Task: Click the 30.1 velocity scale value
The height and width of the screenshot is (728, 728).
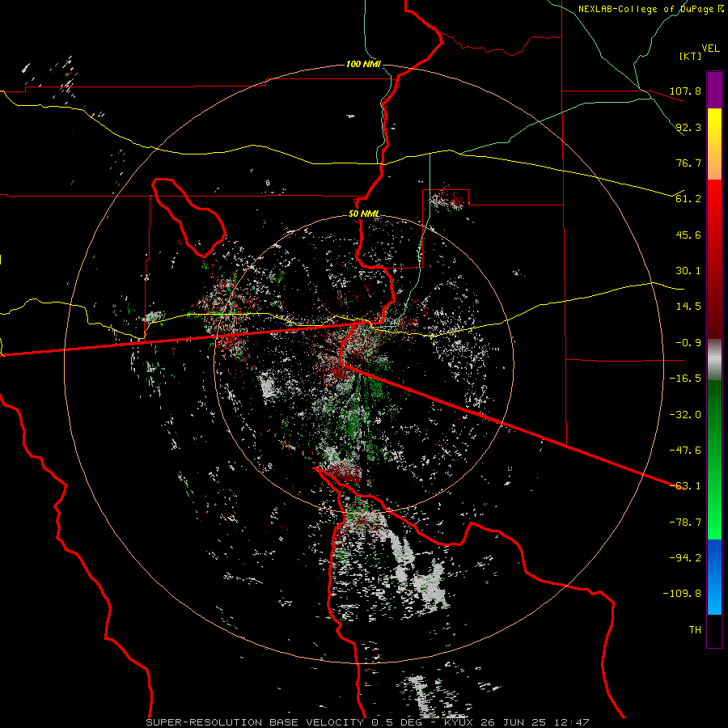Action: (688, 271)
